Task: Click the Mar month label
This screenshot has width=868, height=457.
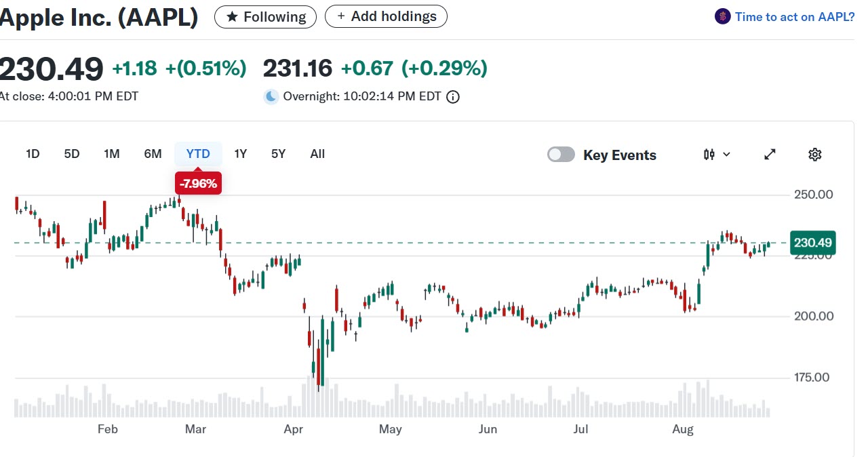Action: [195, 429]
